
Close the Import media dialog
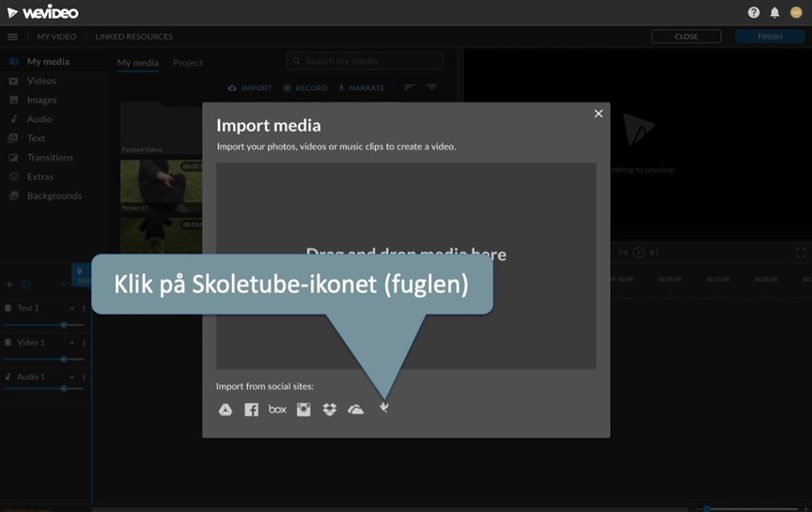click(x=598, y=114)
